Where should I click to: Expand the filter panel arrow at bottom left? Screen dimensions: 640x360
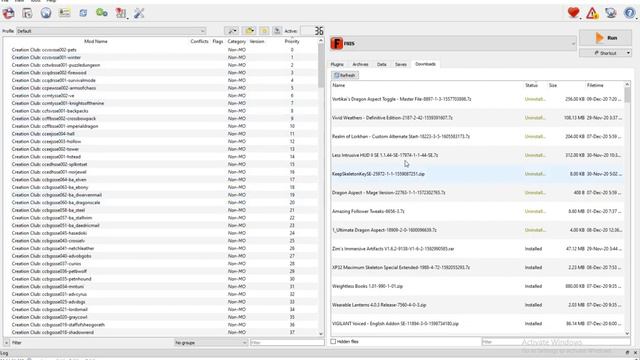(6, 342)
